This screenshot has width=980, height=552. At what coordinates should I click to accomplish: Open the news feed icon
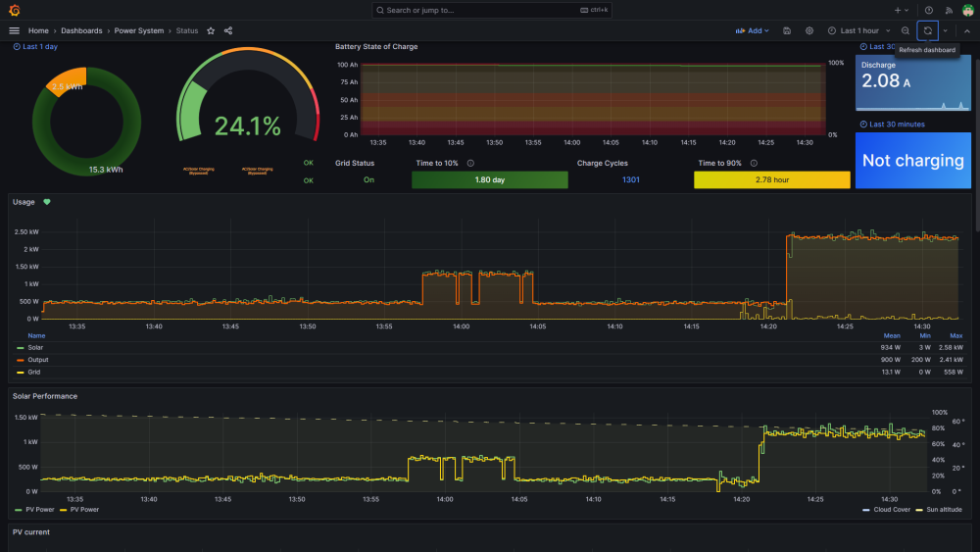[949, 10]
